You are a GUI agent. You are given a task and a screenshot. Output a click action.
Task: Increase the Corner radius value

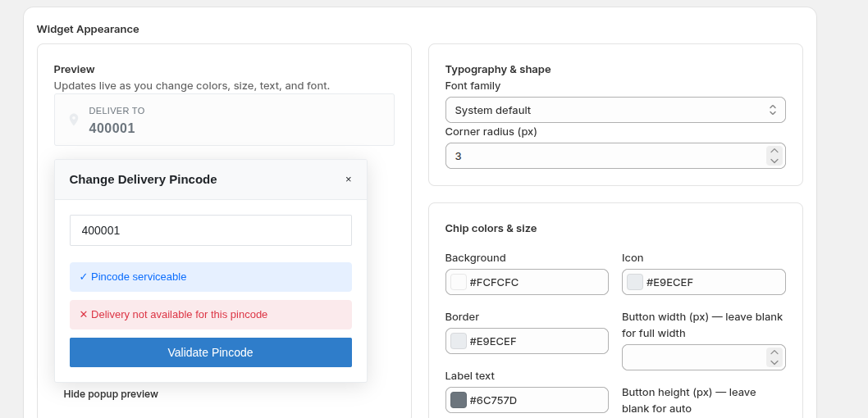[774, 151]
